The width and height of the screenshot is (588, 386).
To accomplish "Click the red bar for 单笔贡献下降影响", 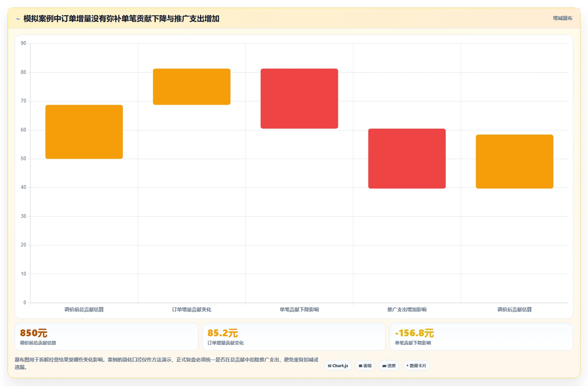I will 299,98.
